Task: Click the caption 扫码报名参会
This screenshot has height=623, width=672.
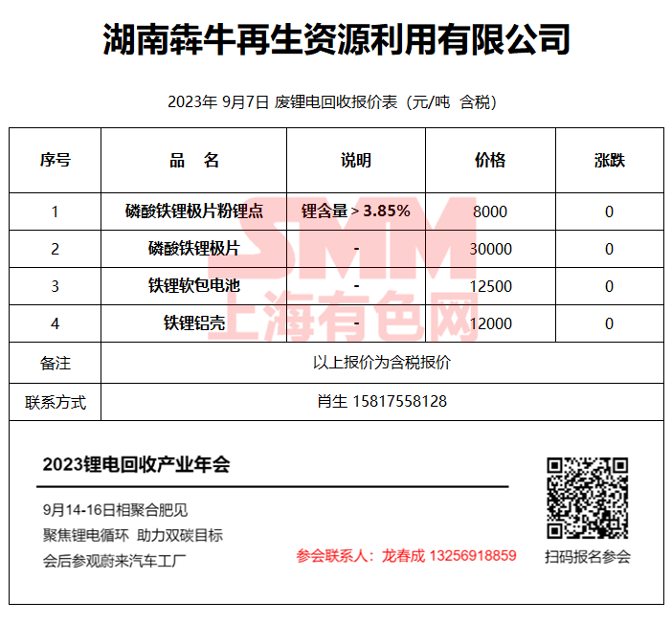Action: click(588, 557)
